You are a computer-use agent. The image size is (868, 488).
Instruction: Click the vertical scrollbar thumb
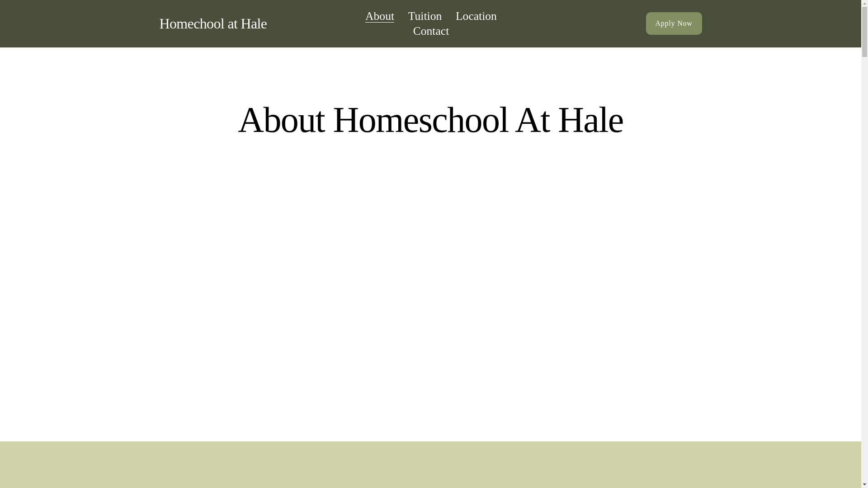pyautogui.click(x=864, y=32)
